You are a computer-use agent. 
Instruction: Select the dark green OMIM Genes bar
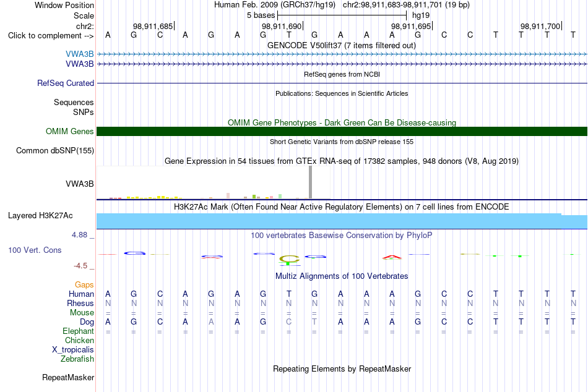(x=342, y=132)
